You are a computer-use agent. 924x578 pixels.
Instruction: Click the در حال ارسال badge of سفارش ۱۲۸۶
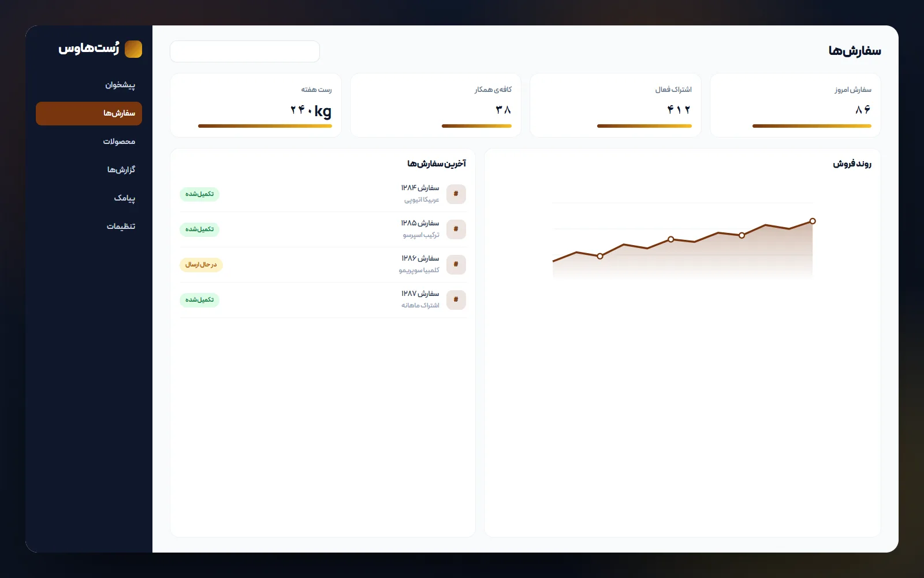pos(201,265)
